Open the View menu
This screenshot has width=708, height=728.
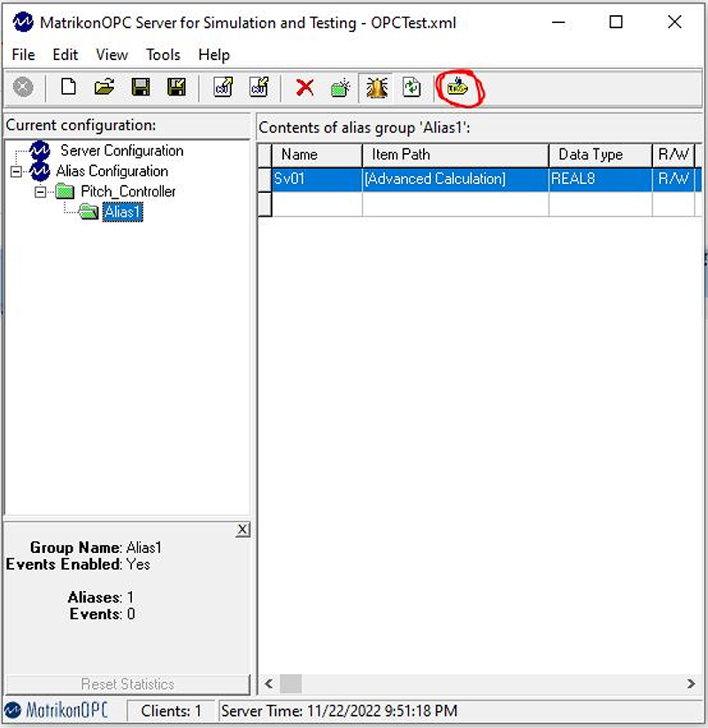(x=112, y=55)
